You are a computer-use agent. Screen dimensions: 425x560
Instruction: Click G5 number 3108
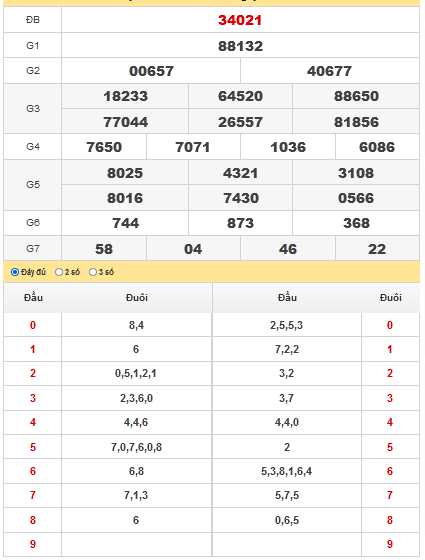pos(356,173)
